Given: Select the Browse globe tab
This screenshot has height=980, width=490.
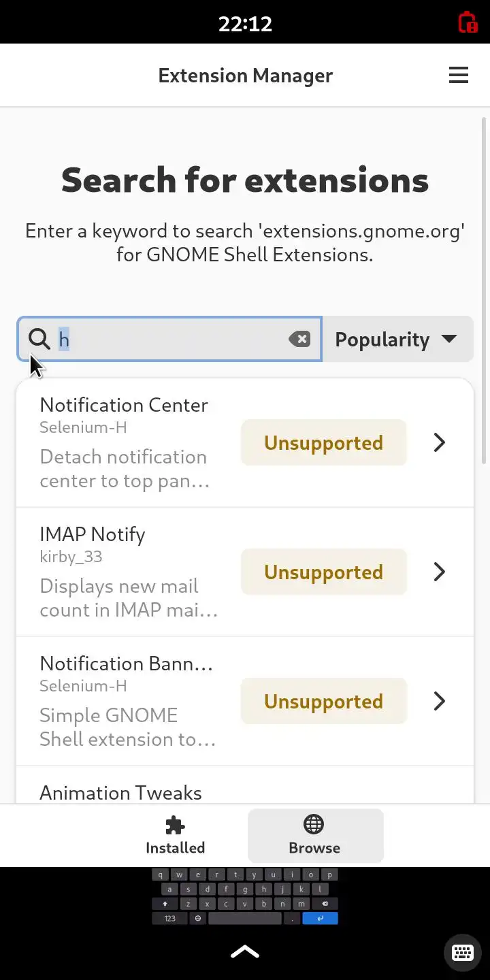Looking at the screenshot, I should (x=314, y=836).
